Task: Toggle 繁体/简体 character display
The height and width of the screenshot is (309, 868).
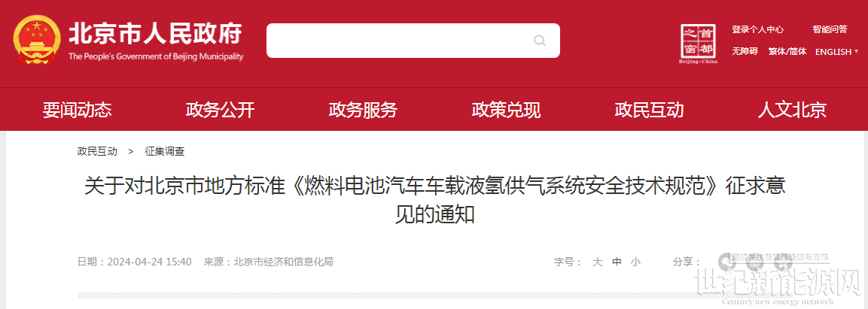Action: 787,51
